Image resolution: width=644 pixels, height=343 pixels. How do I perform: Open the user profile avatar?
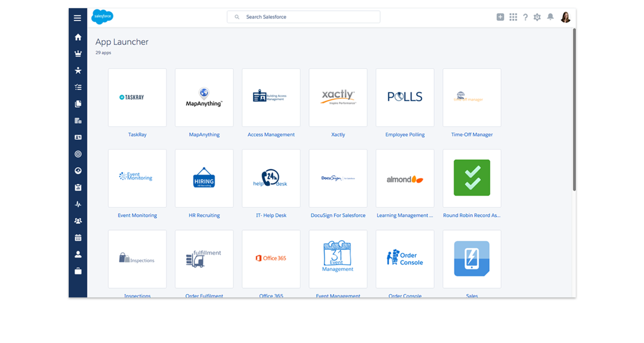click(x=566, y=17)
